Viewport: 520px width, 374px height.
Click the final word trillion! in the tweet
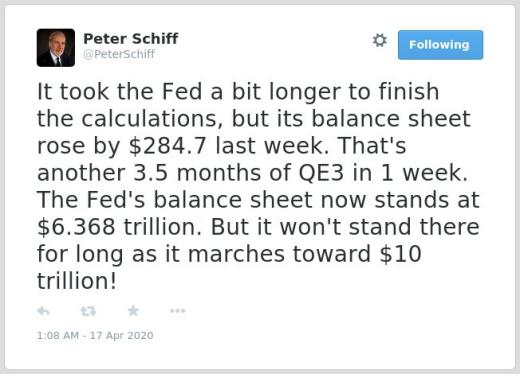[77, 281]
